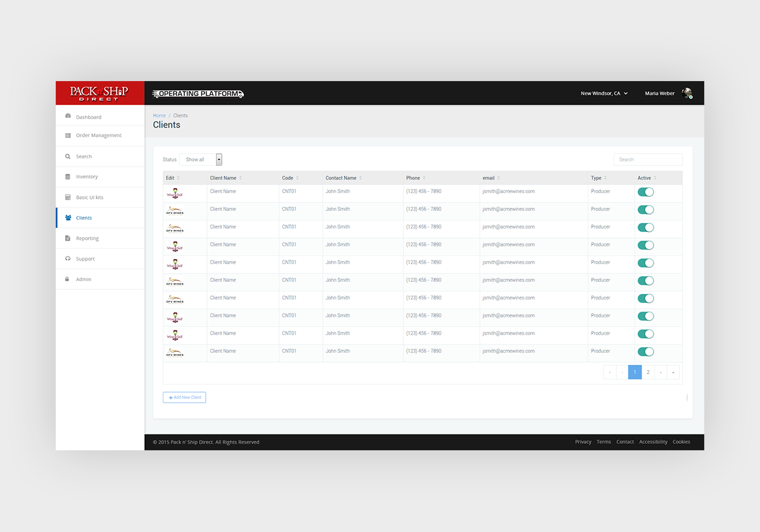Click the table Search input field
760x532 pixels.
click(x=648, y=160)
